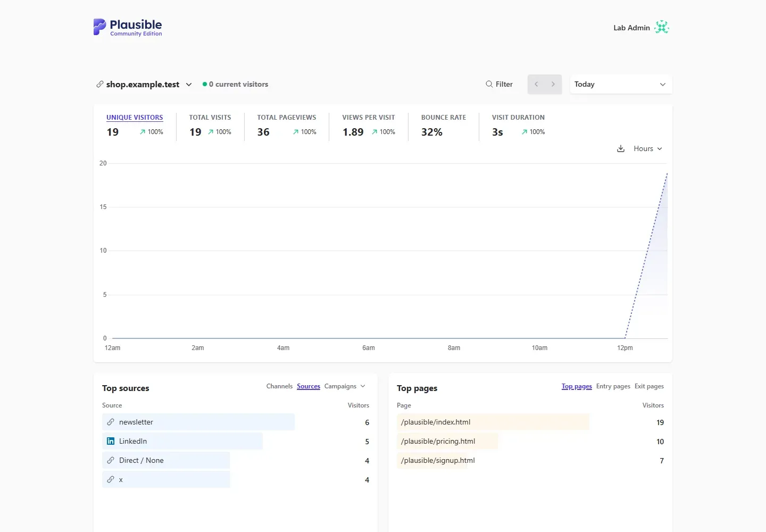This screenshot has width=766, height=532.
Task: Click the download export icon
Action: [x=621, y=149]
